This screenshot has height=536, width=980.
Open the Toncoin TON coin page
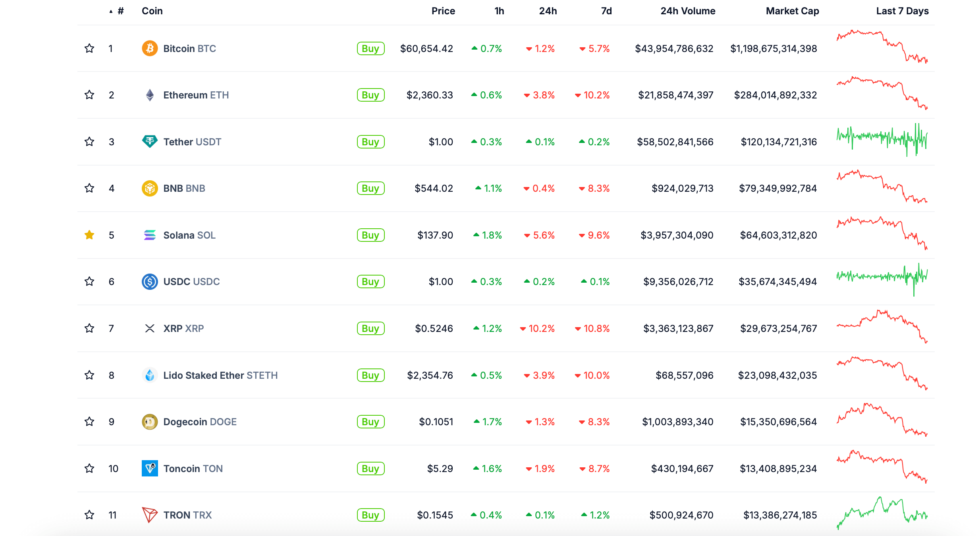193,469
